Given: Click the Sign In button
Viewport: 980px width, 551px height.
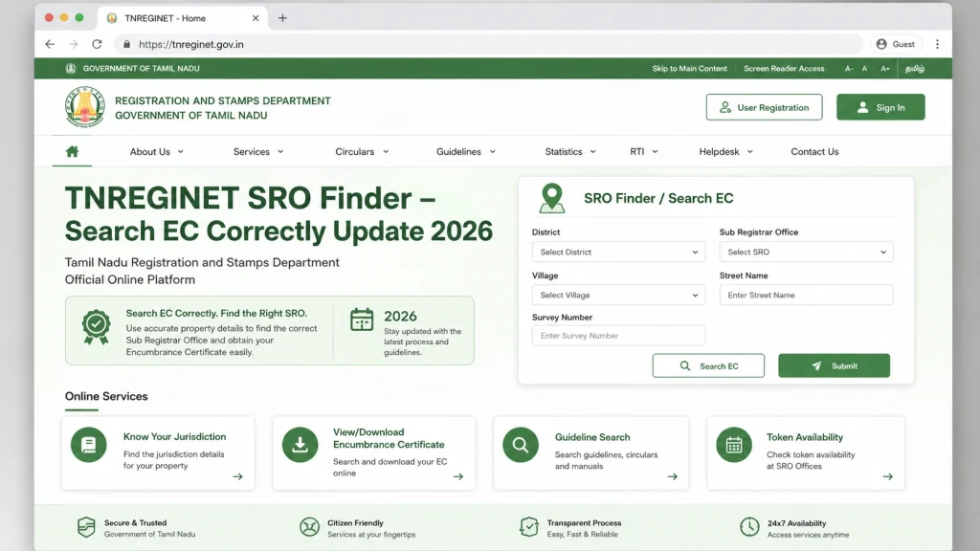Looking at the screenshot, I should click(880, 107).
